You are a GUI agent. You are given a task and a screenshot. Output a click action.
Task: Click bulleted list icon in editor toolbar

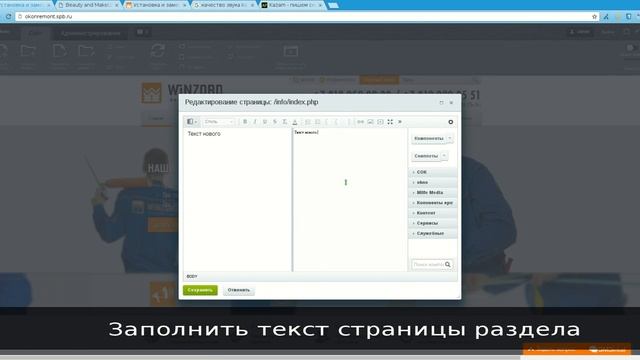point(318,122)
